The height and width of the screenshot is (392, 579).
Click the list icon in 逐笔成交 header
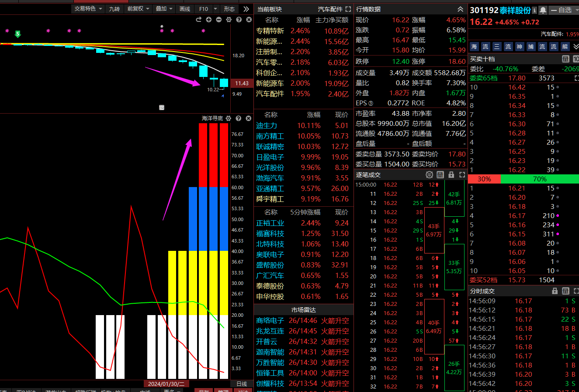[440, 175]
